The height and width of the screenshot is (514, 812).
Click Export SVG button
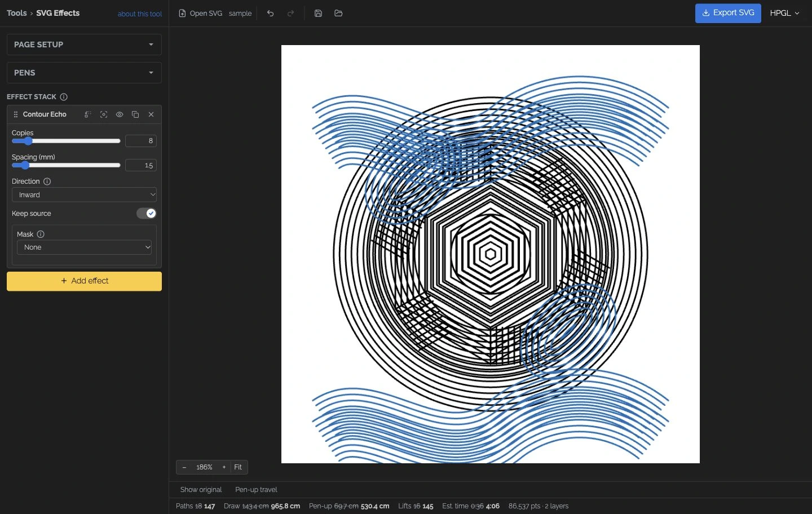click(728, 13)
